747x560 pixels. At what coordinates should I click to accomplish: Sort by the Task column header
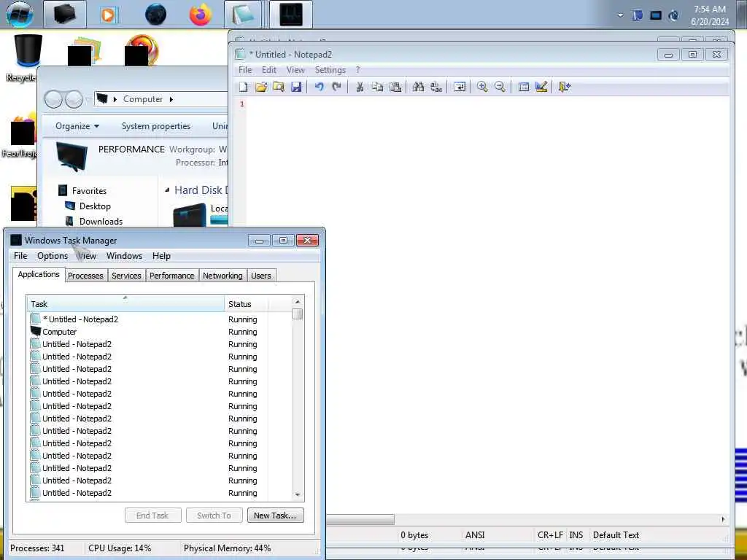pyautogui.click(x=125, y=304)
